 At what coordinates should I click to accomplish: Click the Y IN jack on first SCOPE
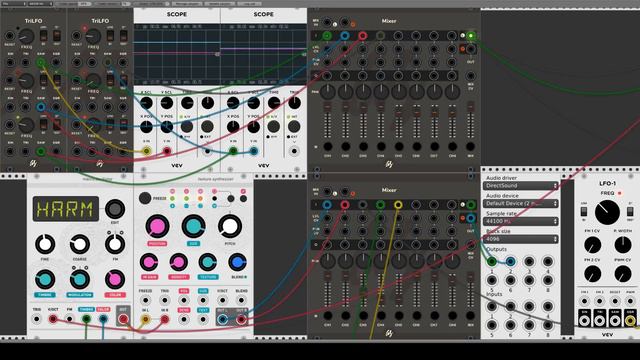[x=167, y=151]
